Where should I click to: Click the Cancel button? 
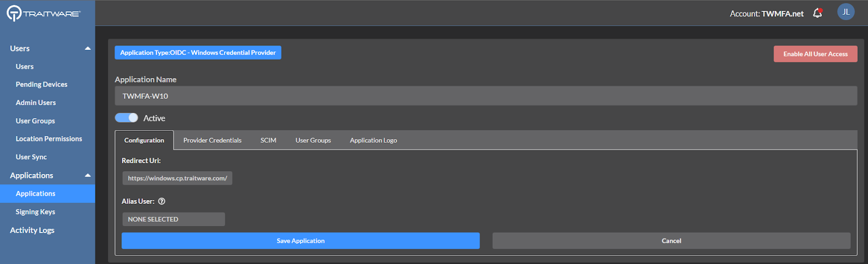[671, 241]
